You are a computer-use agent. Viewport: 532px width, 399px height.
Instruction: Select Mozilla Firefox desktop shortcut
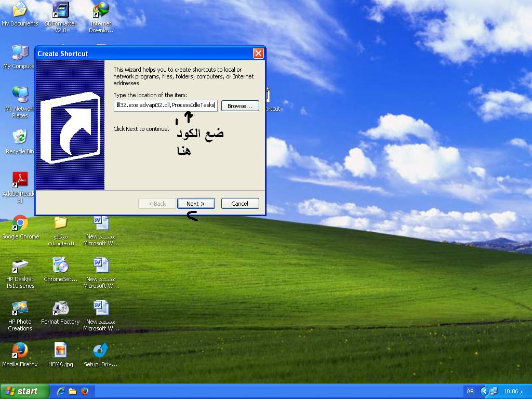pyautogui.click(x=20, y=355)
